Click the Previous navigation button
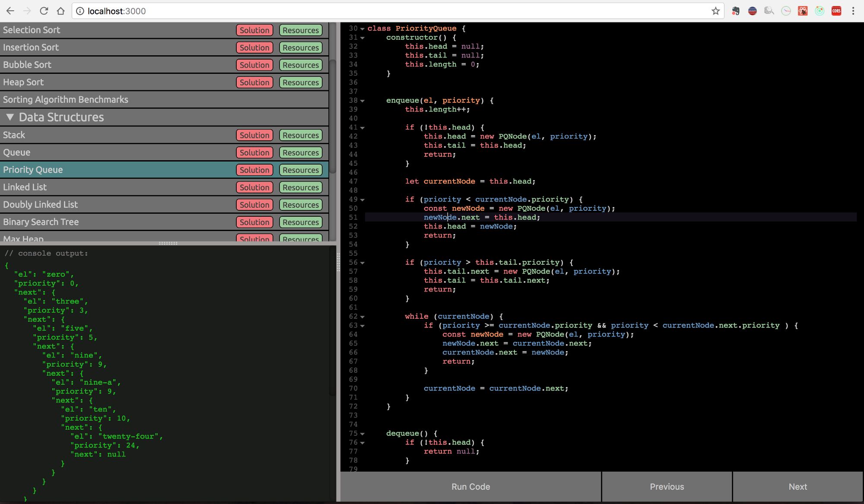 click(x=667, y=487)
